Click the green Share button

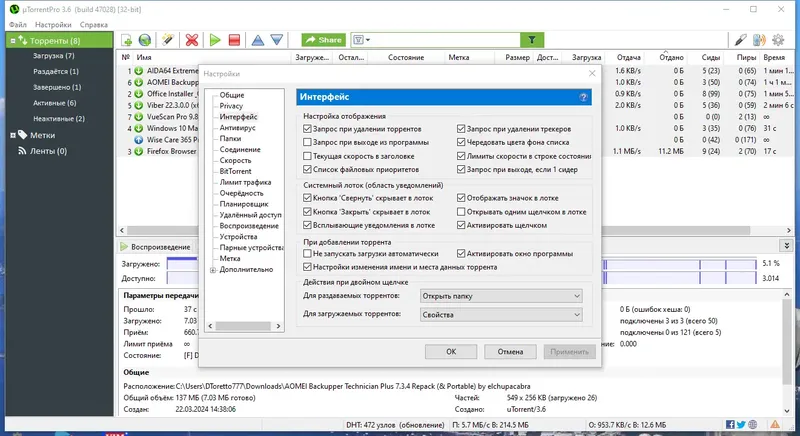point(323,40)
